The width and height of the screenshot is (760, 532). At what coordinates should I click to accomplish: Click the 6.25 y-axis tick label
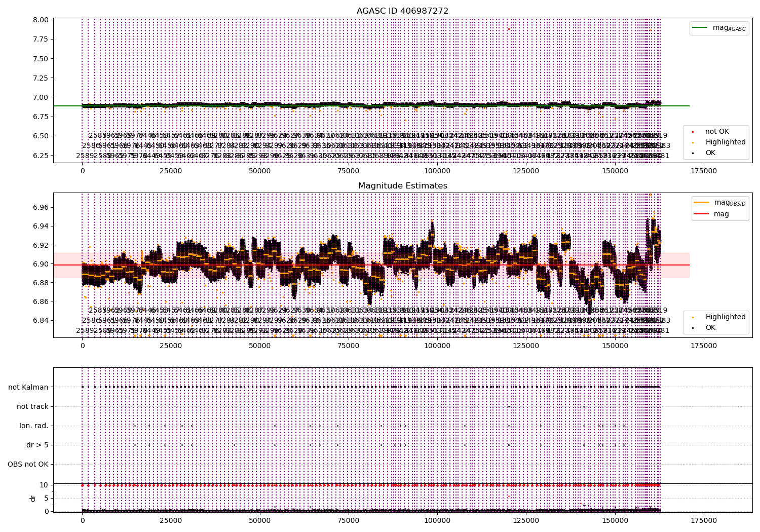tap(41, 156)
